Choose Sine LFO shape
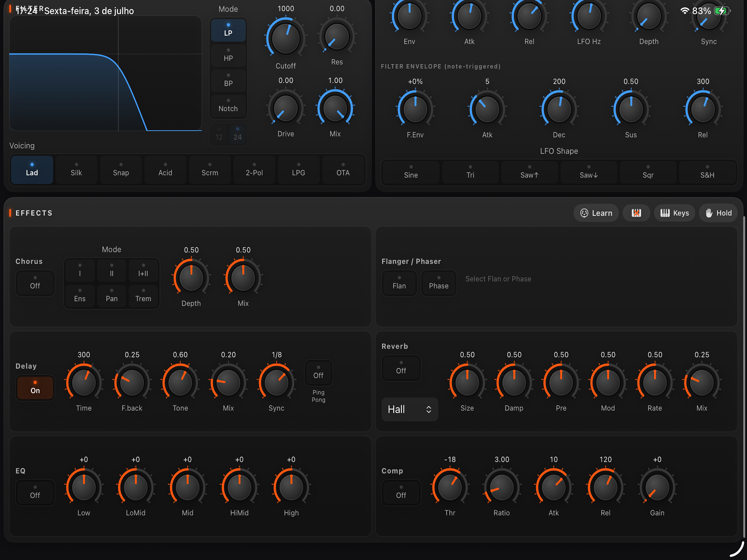Screen dimensions: 747x560 411,172
